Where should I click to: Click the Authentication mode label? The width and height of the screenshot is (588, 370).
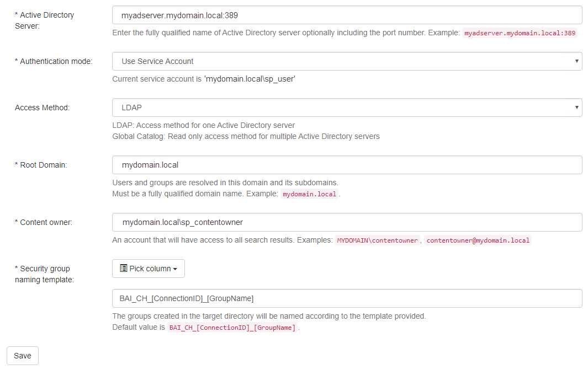(54, 61)
